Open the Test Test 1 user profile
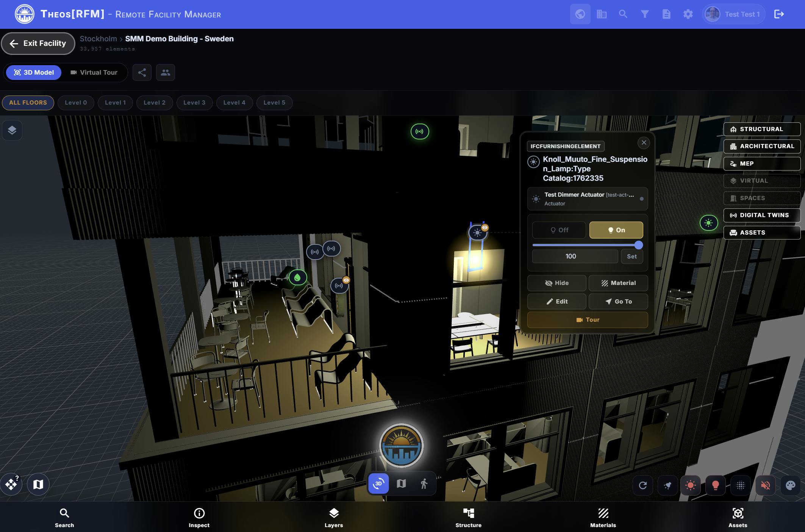This screenshot has height=532, width=805. [x=734, y=14]
